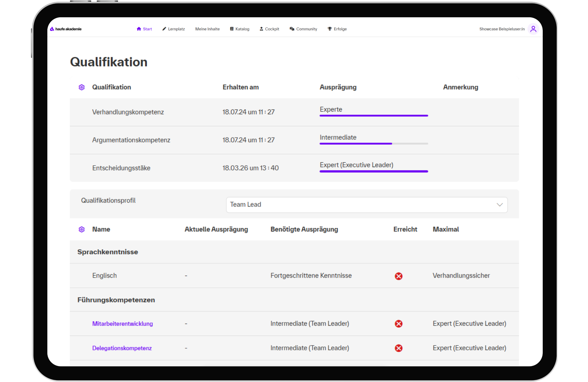Open the Start menu item
This screenshot has width=588, height=382.
(x=144, y=29)
